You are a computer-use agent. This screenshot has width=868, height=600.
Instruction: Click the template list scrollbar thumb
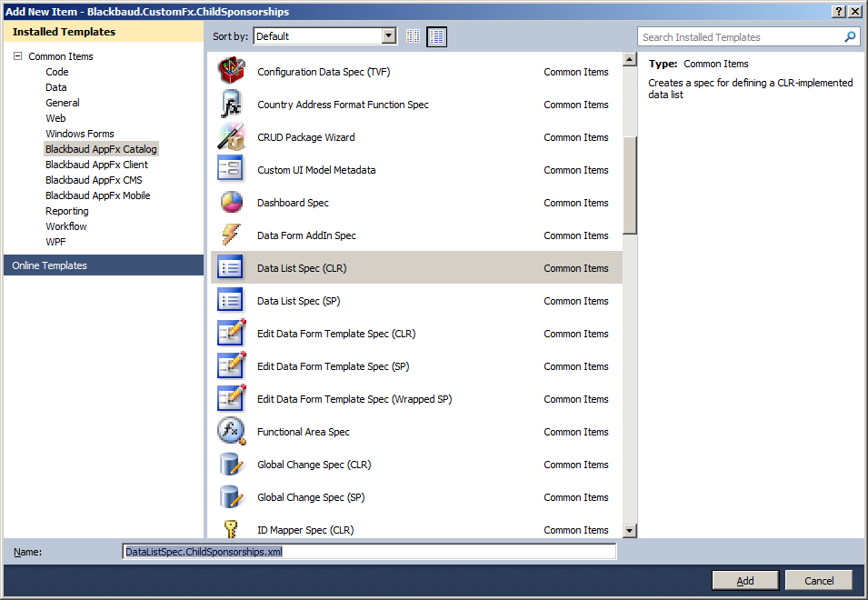coord(629,185)
